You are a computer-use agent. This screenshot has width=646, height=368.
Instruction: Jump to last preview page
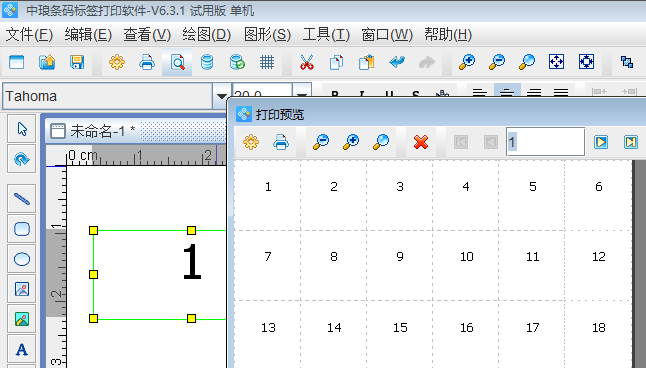pos(631,142)
